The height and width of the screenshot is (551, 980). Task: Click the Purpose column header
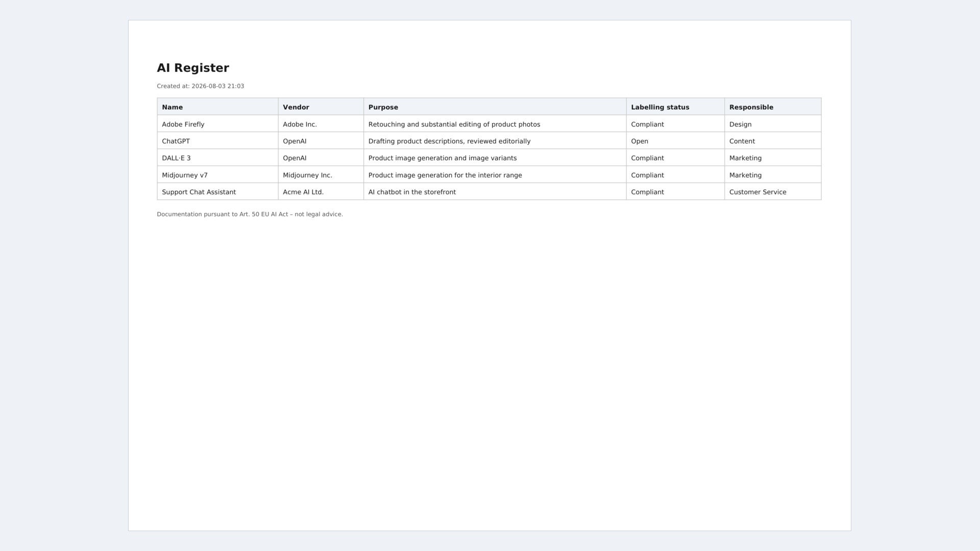[x=495, y=107]
